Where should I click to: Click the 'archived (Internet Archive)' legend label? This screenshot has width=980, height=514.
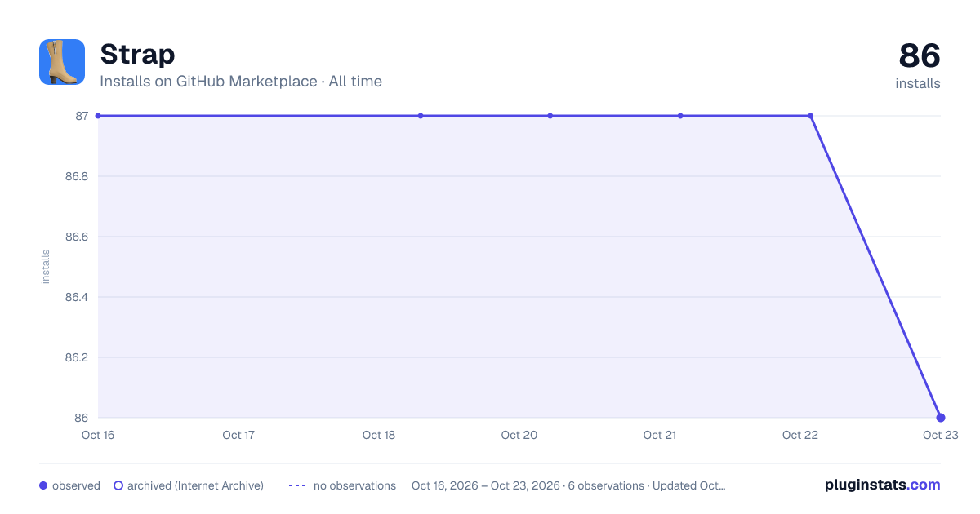pos(195,485)
